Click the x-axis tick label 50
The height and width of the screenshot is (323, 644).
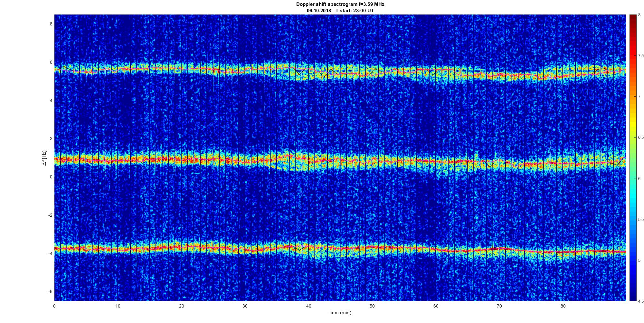click(x=372, y=306)
